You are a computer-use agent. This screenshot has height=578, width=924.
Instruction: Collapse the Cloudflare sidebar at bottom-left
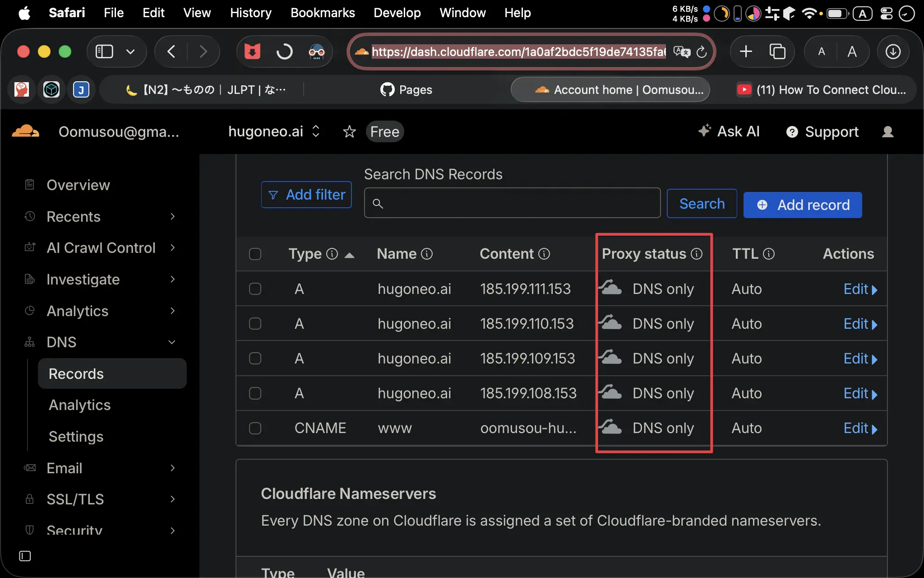25,556
